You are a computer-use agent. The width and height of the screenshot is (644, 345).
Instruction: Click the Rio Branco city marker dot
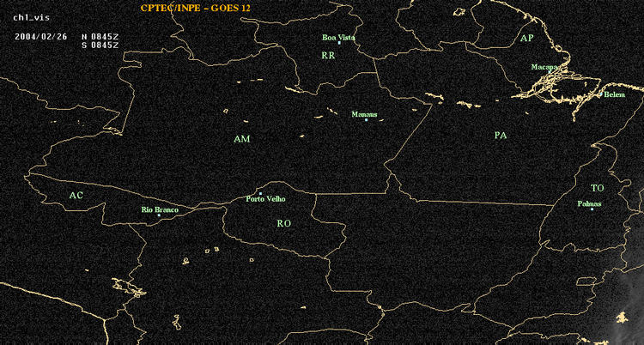159,215
